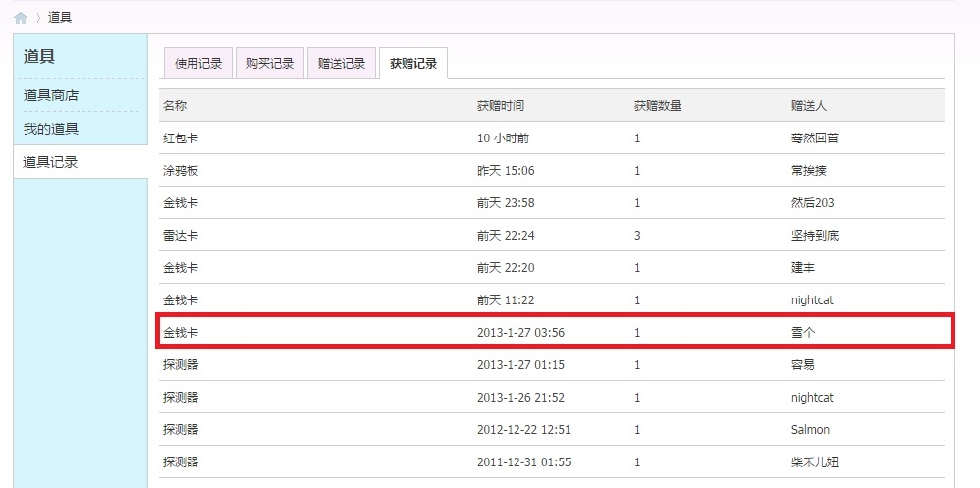Open sender profile 柴禾儿妞
The image size is (980, 488).
tap(814, 462)
